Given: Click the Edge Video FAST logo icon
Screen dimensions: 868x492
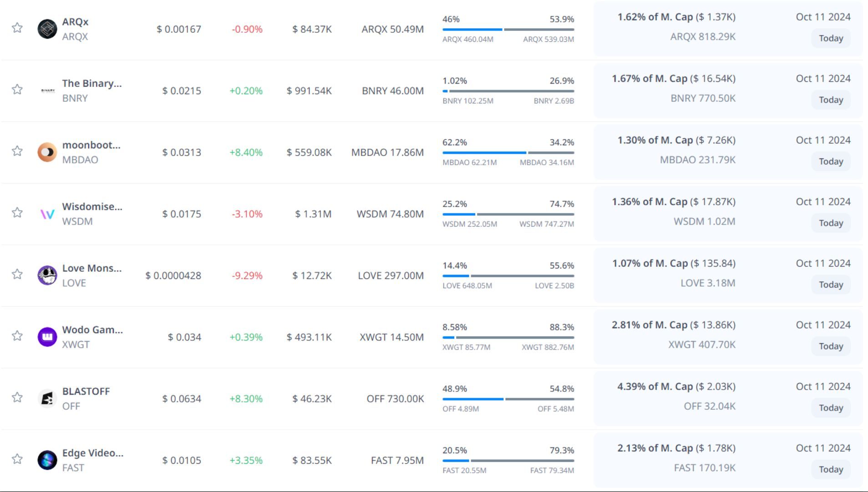Looking at the screenshot, I should [47, 460].
